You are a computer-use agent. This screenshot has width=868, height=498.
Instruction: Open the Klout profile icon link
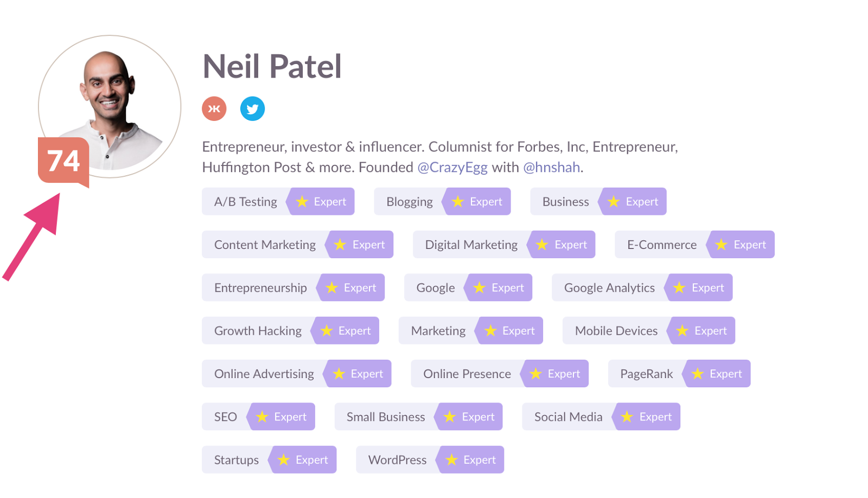pos(214,108)
